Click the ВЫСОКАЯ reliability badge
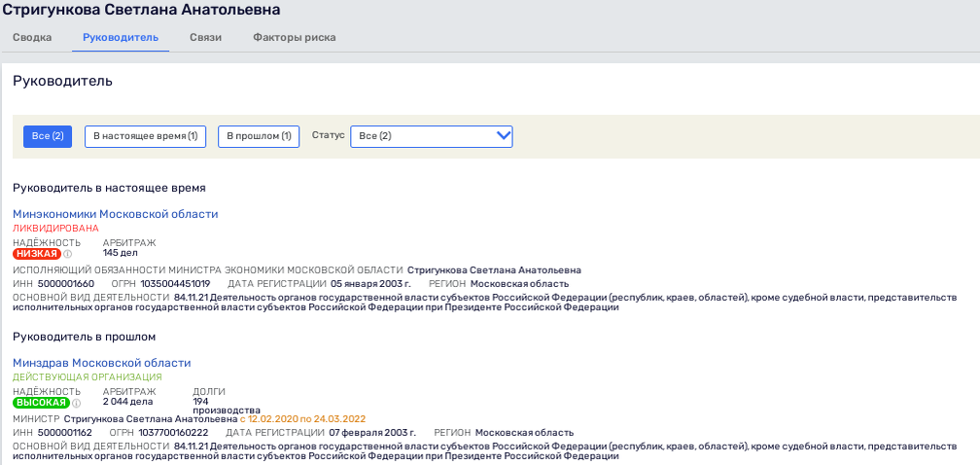 41,403
